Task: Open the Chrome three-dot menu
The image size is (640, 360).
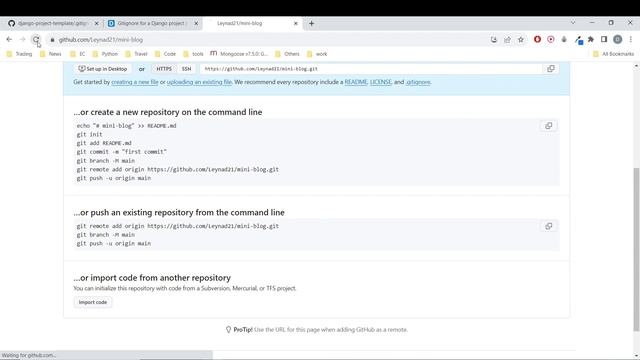Action: coord(631,39)
